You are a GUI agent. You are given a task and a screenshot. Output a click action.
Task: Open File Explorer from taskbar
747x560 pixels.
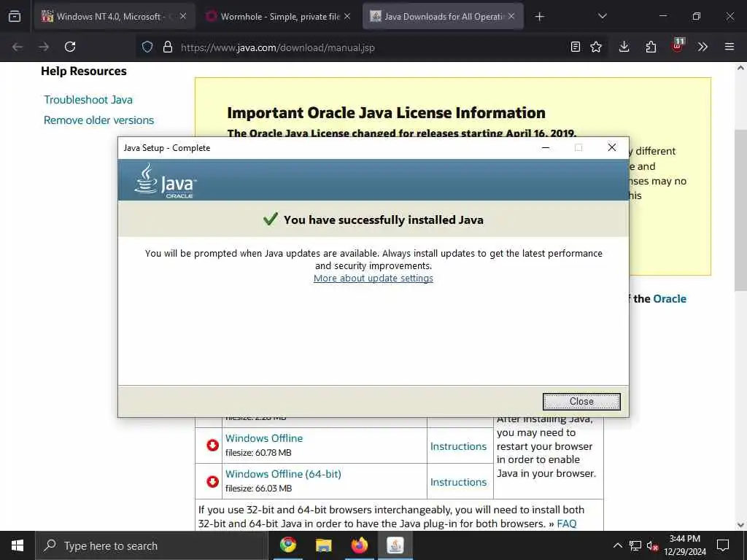[323, 545]
